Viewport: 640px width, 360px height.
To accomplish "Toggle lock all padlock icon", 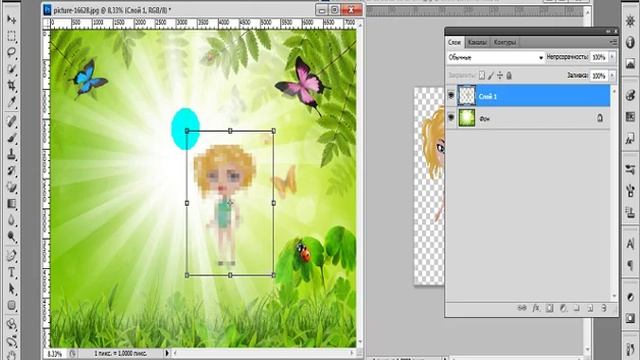I will tap(509, 76).
